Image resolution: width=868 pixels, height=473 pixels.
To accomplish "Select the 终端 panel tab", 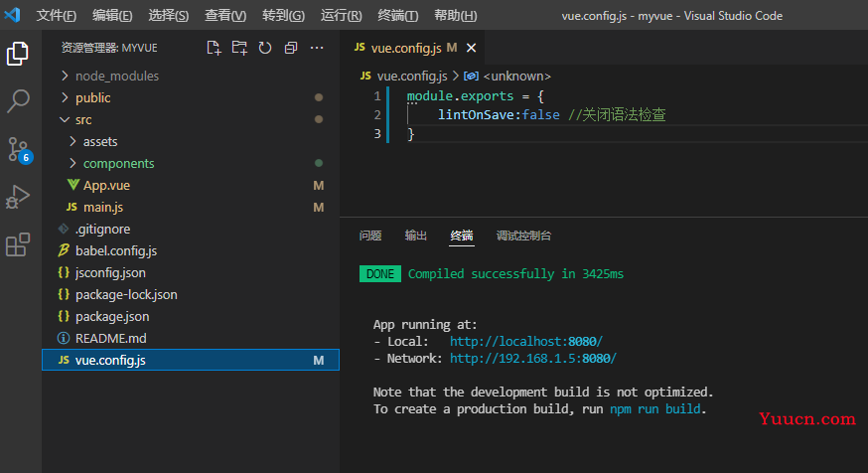I will point(462,236).
